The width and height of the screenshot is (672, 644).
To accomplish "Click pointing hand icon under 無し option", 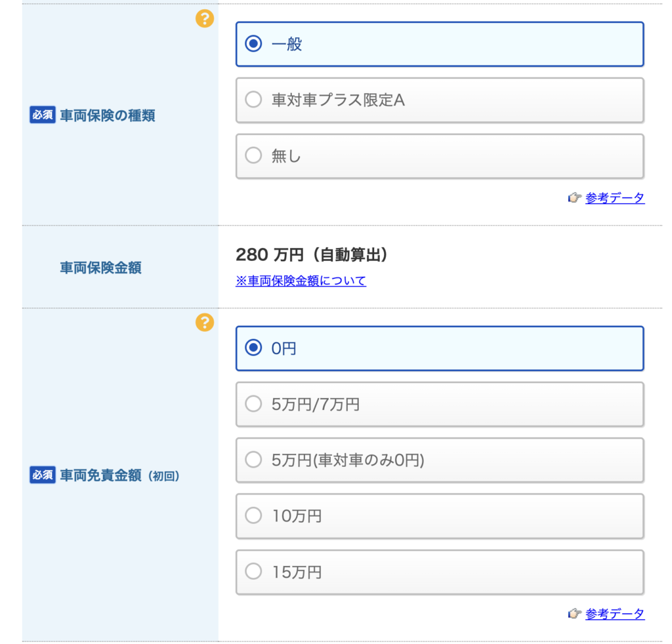I will [575, 197].
